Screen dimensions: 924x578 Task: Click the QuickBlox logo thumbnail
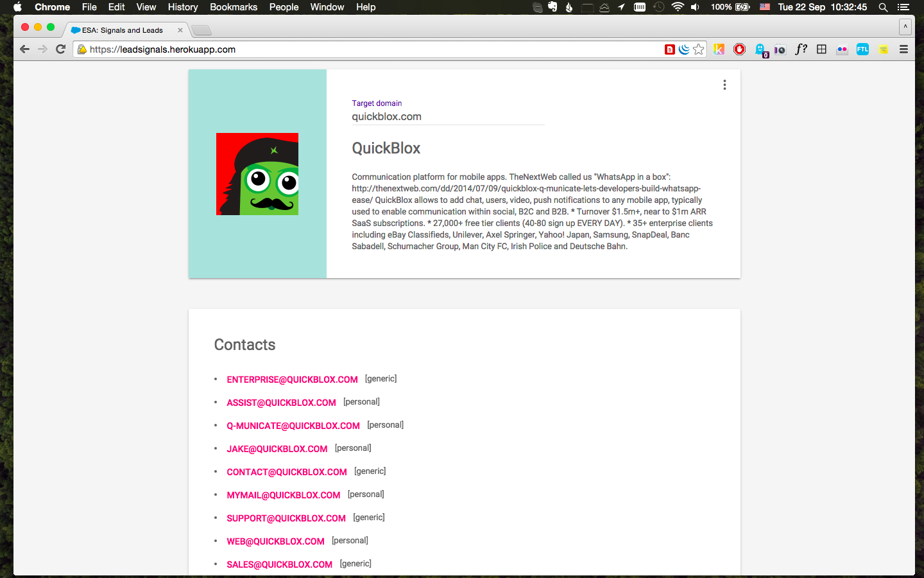(x=257, y=174)
